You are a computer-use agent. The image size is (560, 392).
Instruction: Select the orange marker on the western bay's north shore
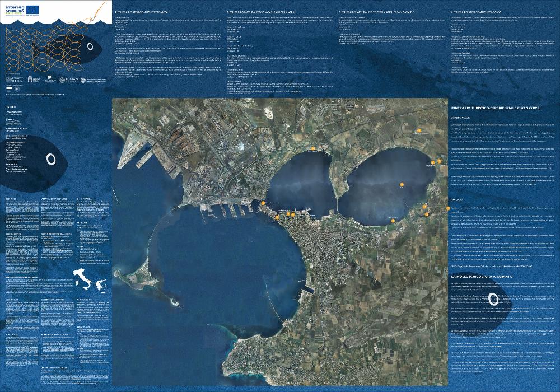point(313,148)
